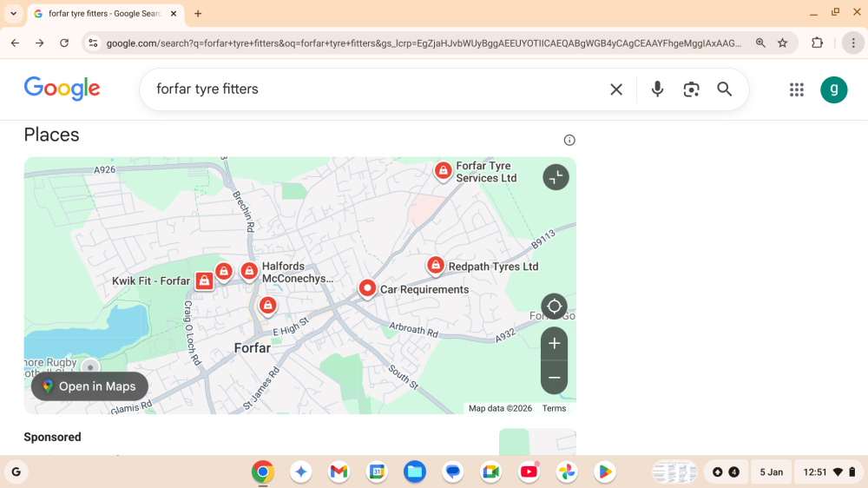
Task: Launch Gemini from the shelf
Action: (301, 472)
